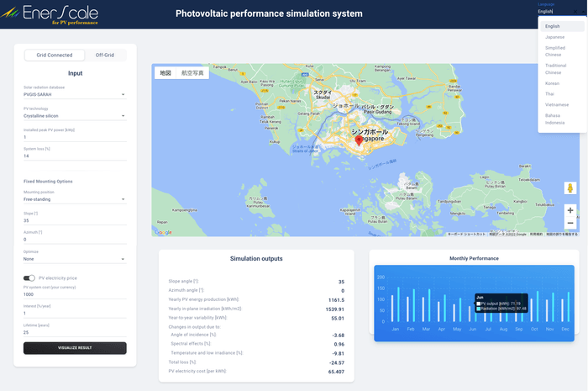Switch map to 航空写真 satellite view
The image size is (588, 391).
194,73
